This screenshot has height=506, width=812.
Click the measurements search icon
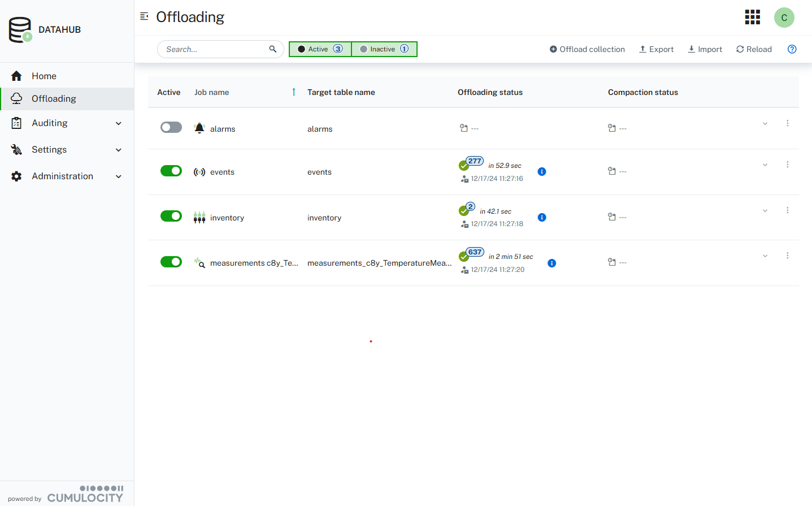(x=199, y=262)
